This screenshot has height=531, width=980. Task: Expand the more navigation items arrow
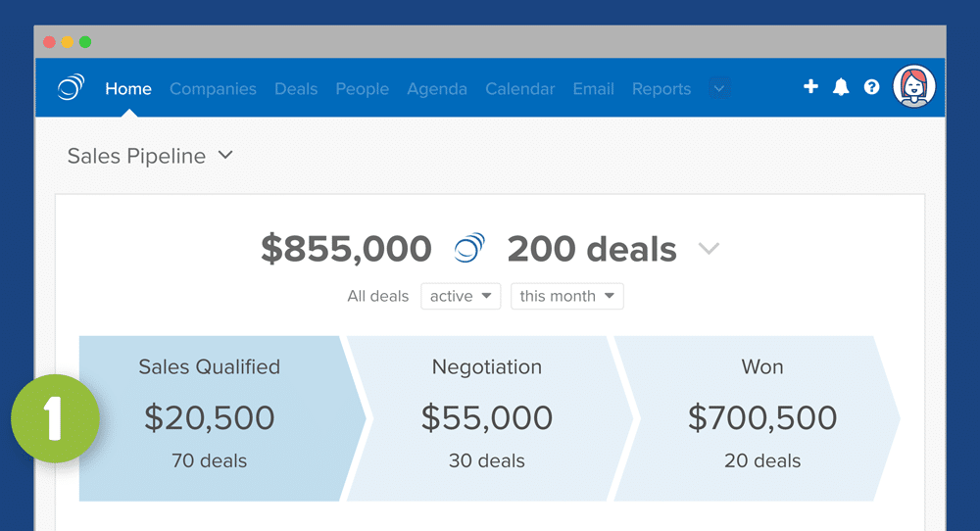[x=719, y=88]
